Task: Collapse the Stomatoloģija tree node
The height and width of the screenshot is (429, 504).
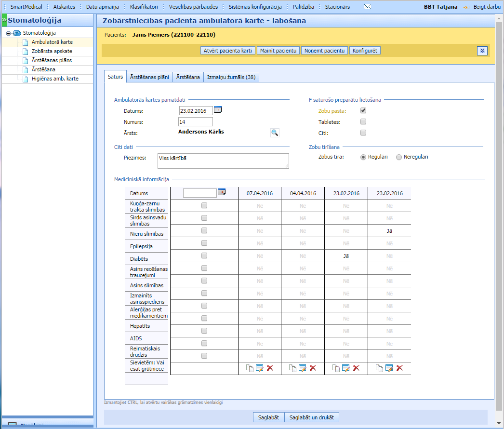Action: click(x=9, y=33)
